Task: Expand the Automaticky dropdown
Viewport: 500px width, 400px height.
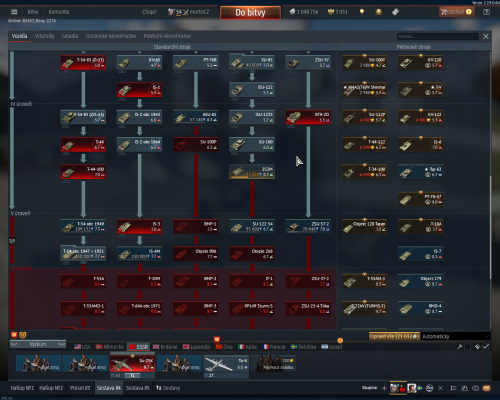Action: 456,336
